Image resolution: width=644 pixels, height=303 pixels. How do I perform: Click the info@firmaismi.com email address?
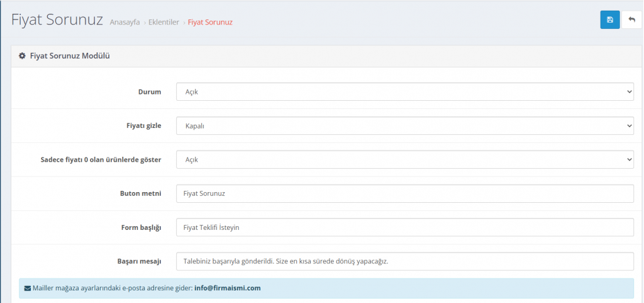(227, 289)
